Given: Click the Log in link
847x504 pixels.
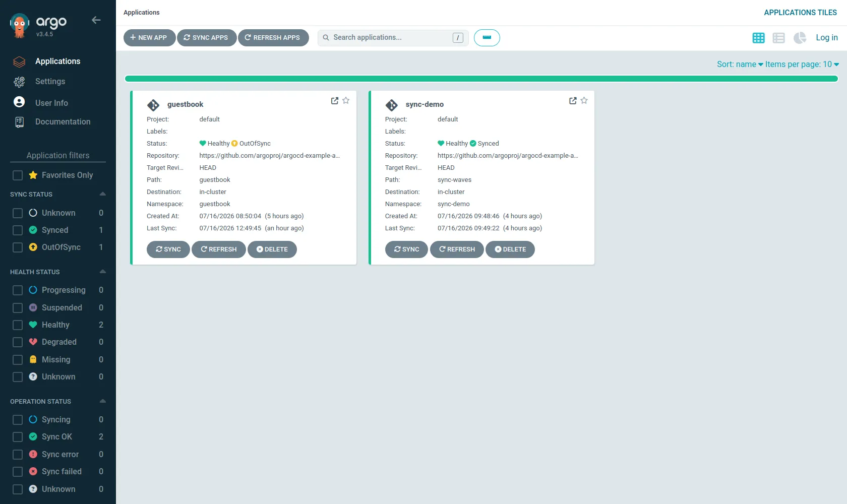Looking at the screenshot, I should click(x=827, y=38).
